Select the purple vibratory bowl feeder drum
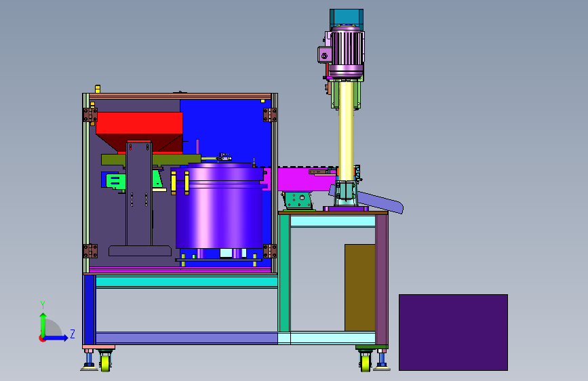Viewport: 588px width, 381px height. coord(219,206)
